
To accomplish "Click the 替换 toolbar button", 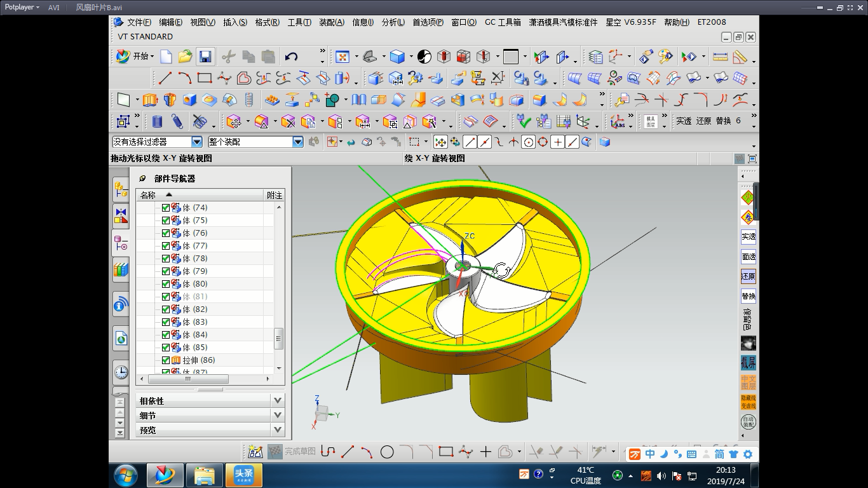I will (x=723, y=121).
